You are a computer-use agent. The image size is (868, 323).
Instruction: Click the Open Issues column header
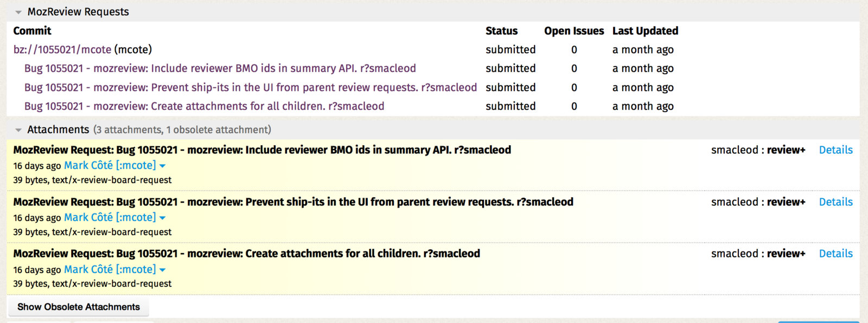[574, 31]
